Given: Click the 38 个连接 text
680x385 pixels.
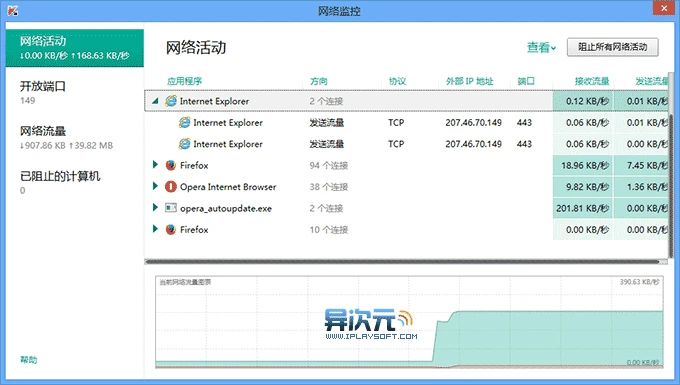Looking at the screenshot, I should click(328, 187).
